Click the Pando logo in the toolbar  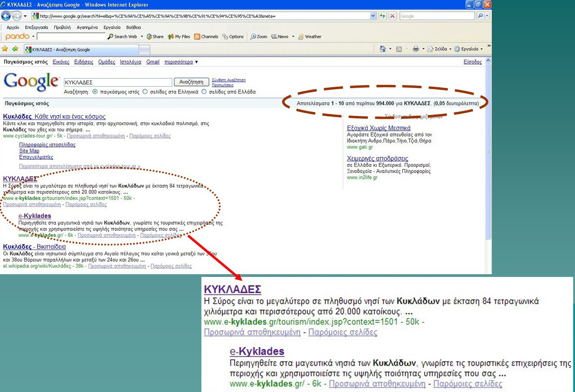click(x=17, y=36)
